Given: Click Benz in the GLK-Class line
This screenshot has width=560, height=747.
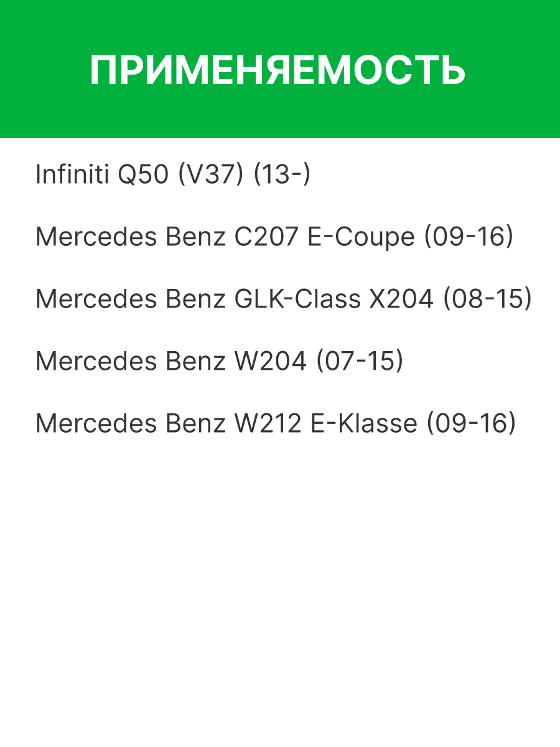Looking at the screenshot, I should coord(195,299).
